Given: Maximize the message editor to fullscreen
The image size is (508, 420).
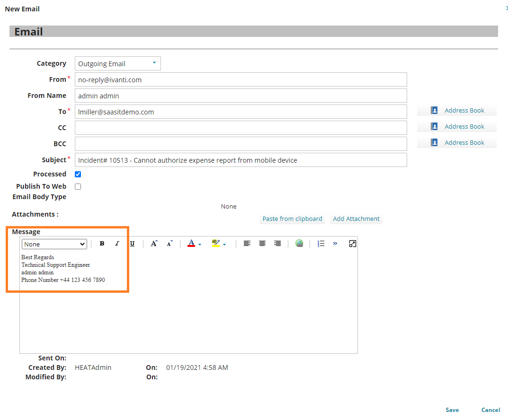Looking at the screenshot, I should click(x=352, y=244).
